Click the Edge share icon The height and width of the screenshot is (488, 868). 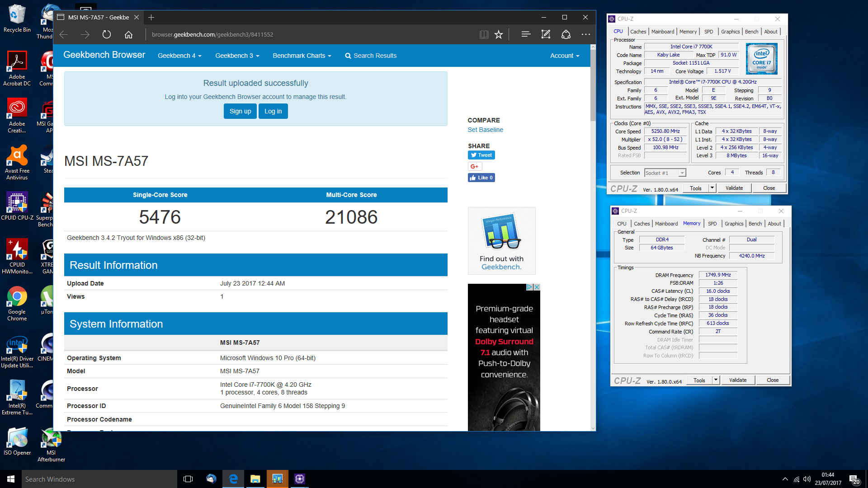566,34
